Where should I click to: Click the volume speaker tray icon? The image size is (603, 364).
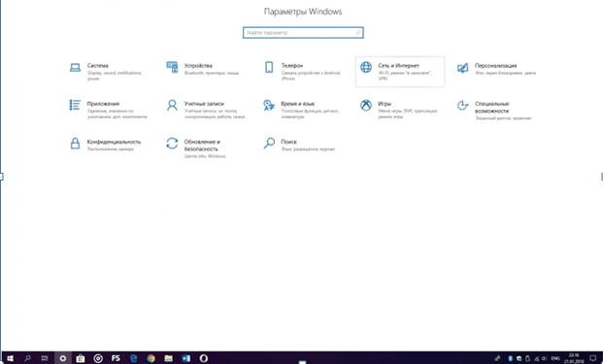(x=544, y=358)
